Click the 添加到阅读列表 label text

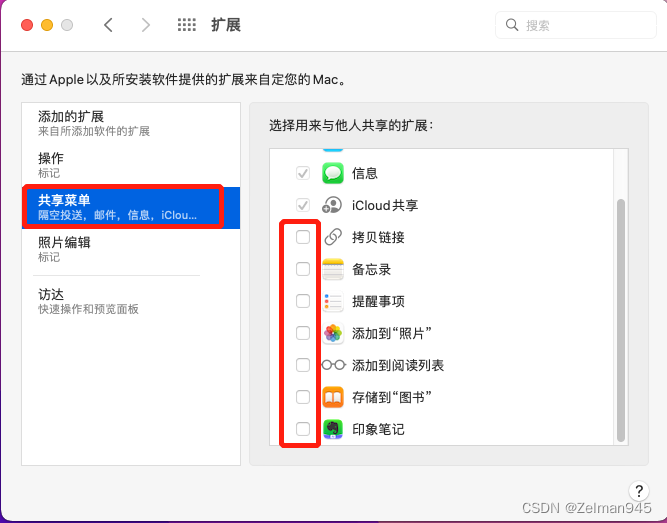398,365
